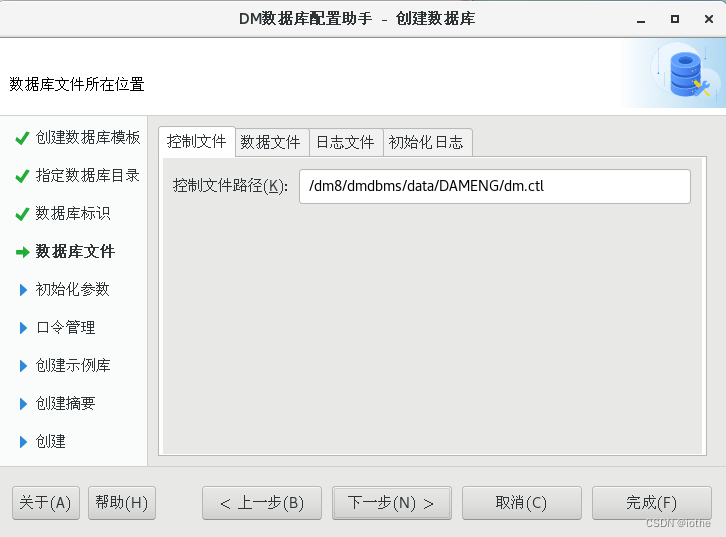This screenshot has width=726, height=537.
Task: Select 初始化参数 step in sidebar
Action: 73,289
